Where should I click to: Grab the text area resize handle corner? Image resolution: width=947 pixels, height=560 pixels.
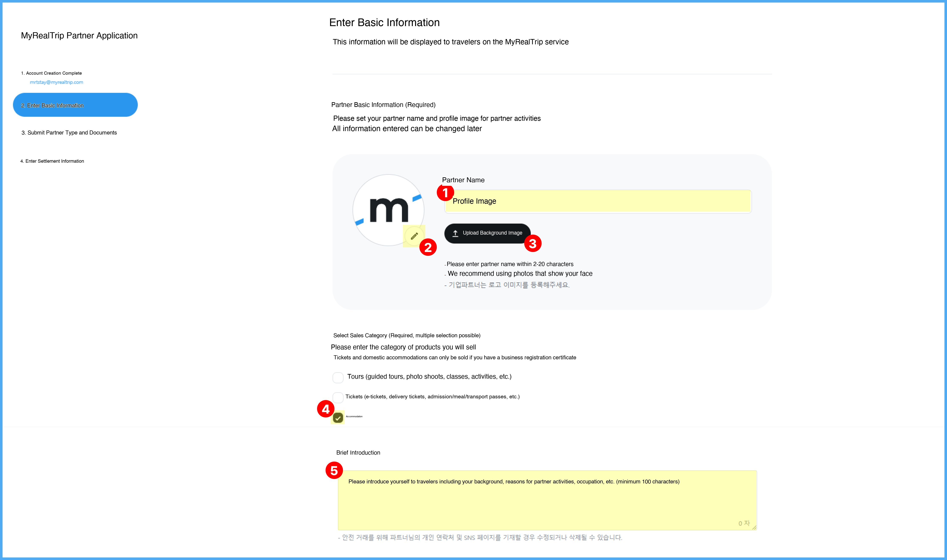(754, 527)
